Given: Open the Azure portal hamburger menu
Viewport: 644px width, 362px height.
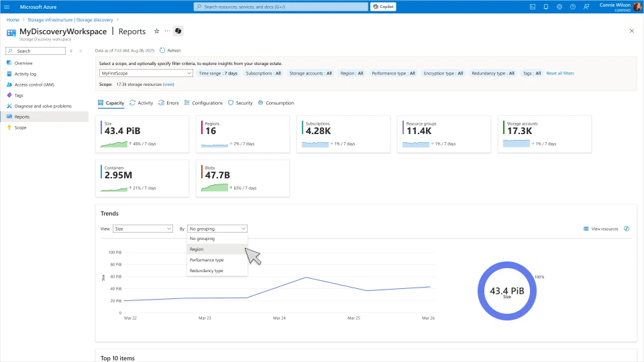Looking at the screenshot, I should click(7, 7).
